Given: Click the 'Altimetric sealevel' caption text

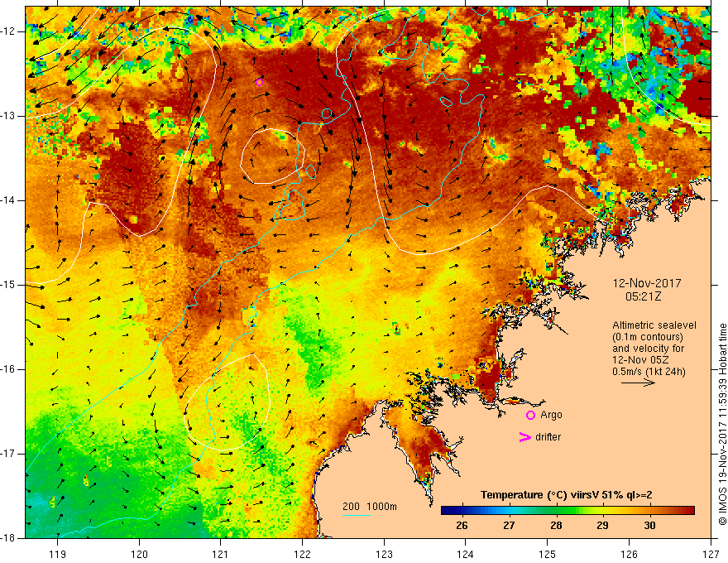Looking at the screenshot, I should pyautogui.click(x=654, y=325).
